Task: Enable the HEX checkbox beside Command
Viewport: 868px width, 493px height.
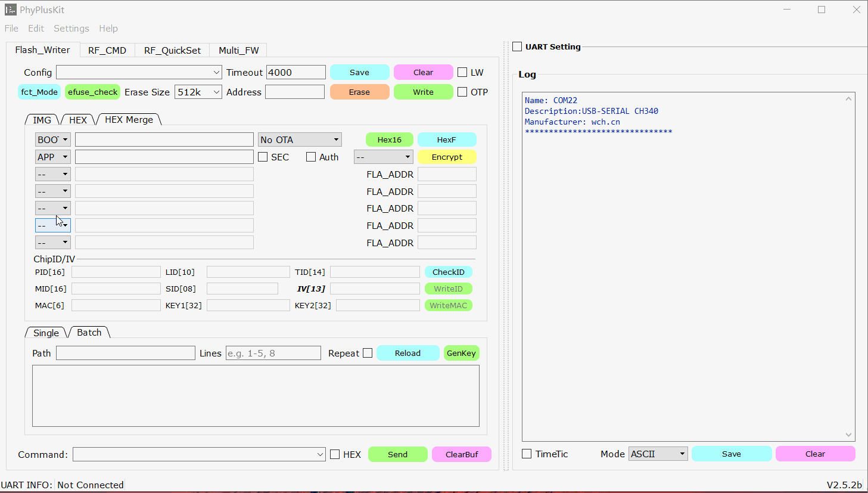Action: [335, 454]
